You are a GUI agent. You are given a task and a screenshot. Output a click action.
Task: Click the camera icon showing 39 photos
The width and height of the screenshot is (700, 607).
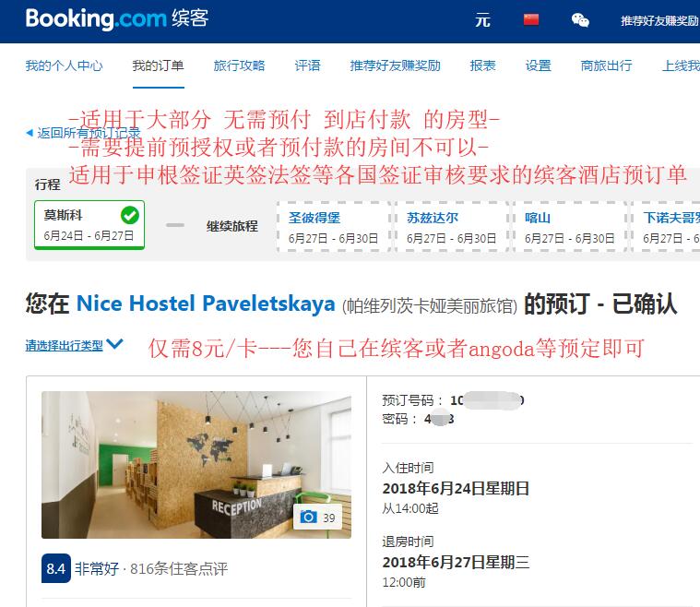click(309, 517)
